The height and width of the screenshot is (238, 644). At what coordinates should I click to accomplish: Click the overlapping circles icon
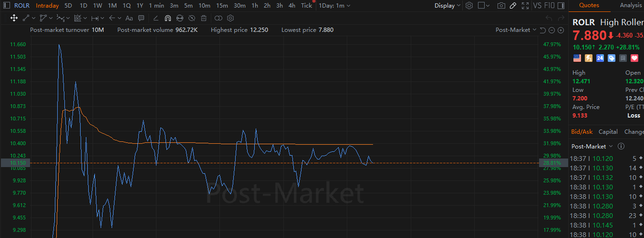click(x=219, y=18)
